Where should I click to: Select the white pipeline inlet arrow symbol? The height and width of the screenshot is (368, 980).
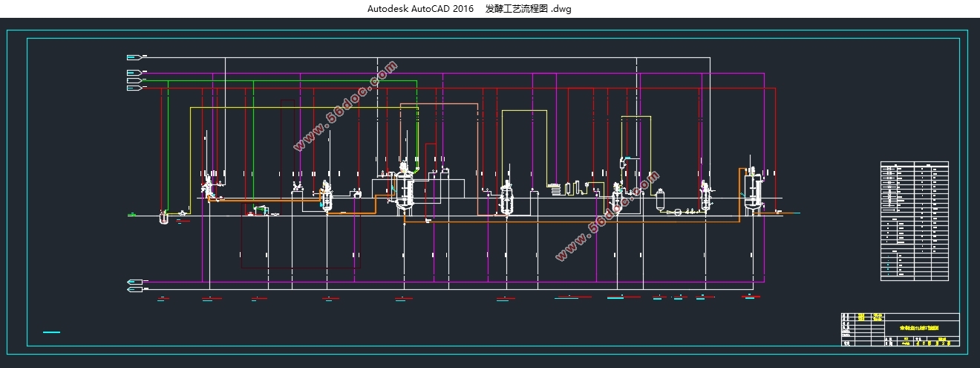(x=134, y=57)
